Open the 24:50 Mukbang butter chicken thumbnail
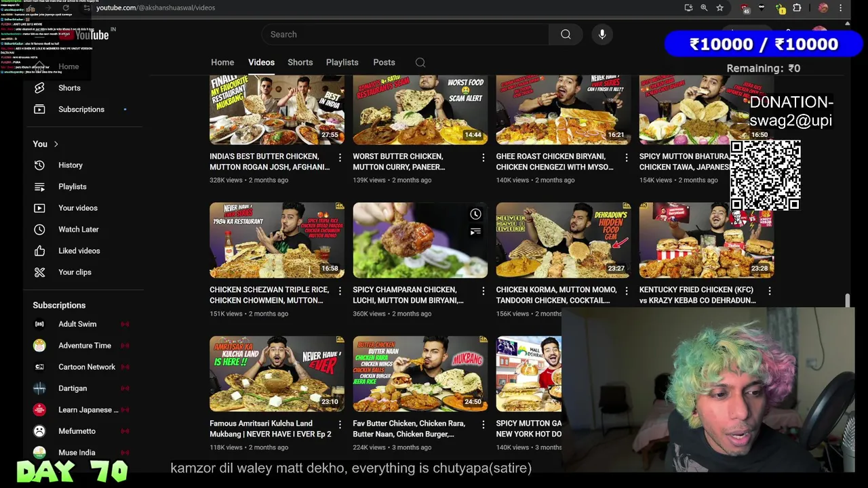This screenshot has height=488, width=868. click(x=420, y=373)
